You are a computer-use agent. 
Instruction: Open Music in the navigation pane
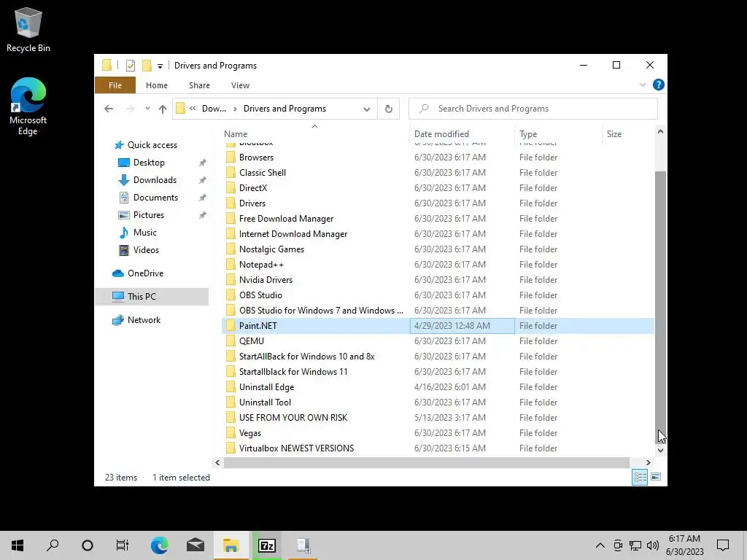click(x=145, y=233)
